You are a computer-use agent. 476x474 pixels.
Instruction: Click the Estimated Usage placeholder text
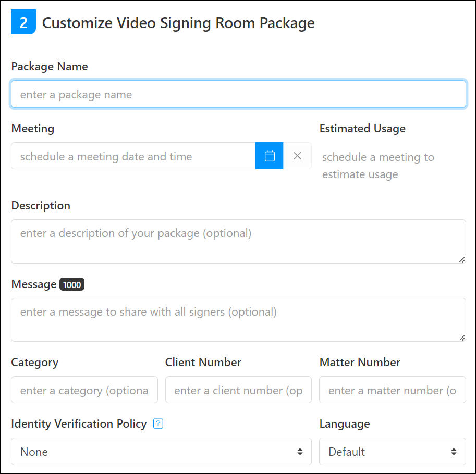[x=378, y=166]
